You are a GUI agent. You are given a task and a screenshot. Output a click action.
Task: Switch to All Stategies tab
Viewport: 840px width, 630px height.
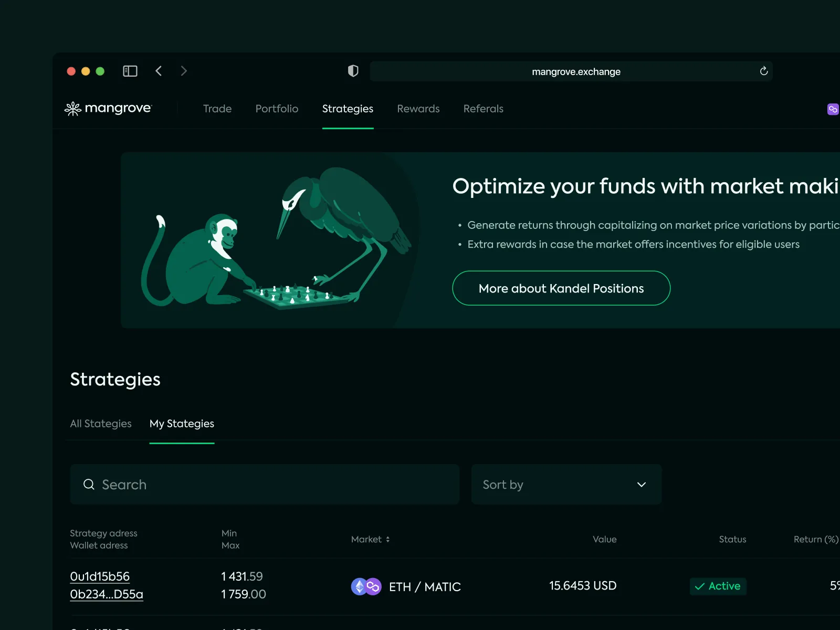[101, 424]
